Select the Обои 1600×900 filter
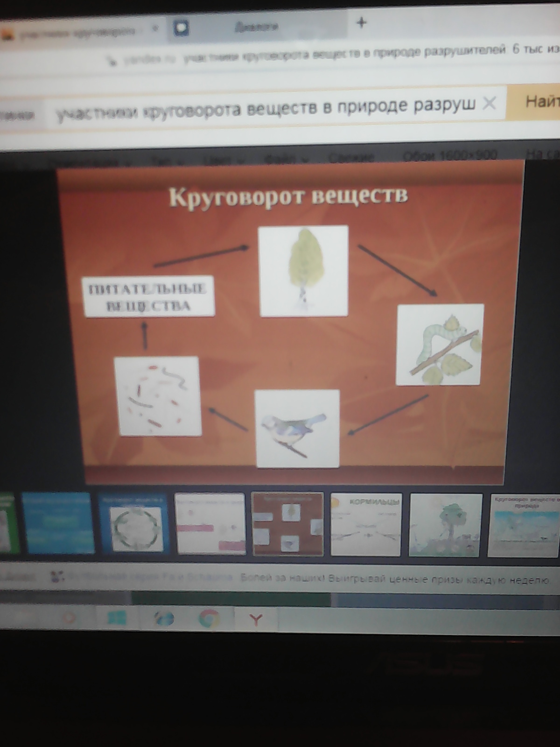The image size is (560, 747). tap(450, 155)
